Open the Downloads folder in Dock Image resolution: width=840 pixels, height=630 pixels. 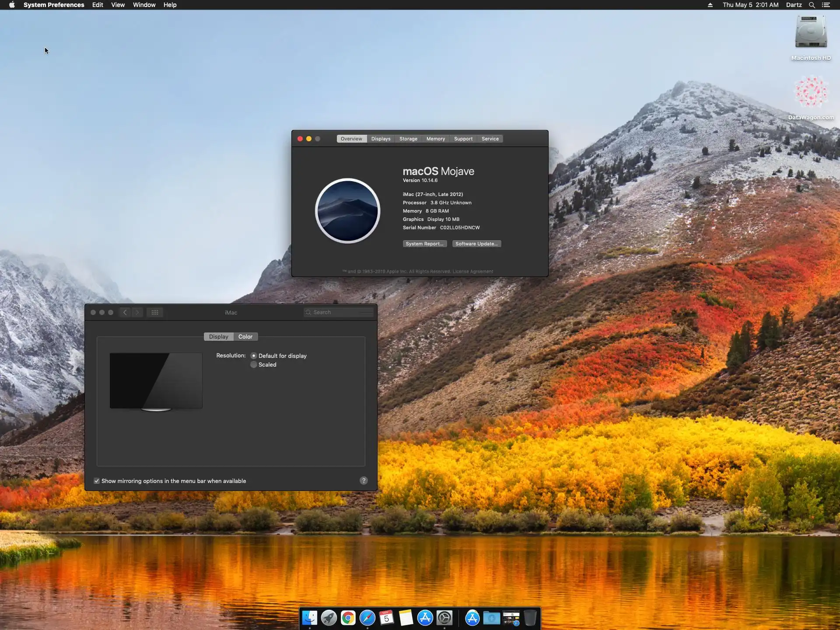[492, 617]
